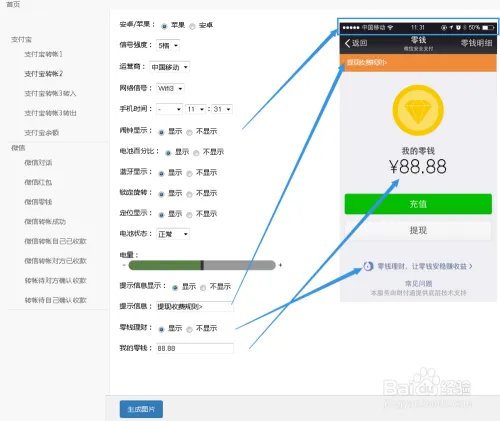Click the back chevron in the phone preview

(348, 43)
